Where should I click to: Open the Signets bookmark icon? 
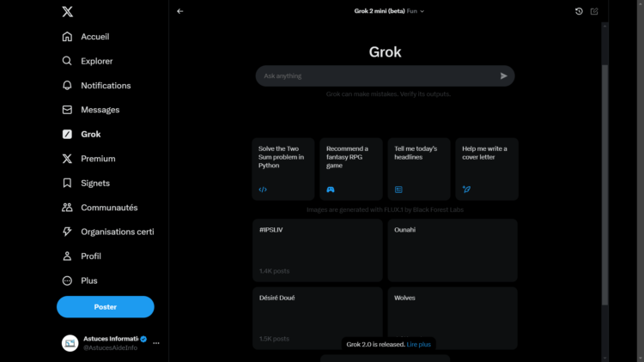point(67,183)
